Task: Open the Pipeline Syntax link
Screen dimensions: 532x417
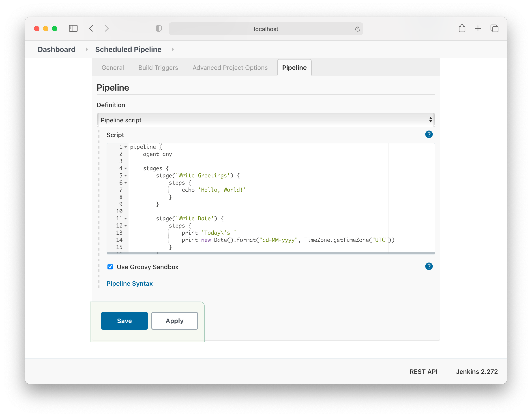Action: (129, 283)
